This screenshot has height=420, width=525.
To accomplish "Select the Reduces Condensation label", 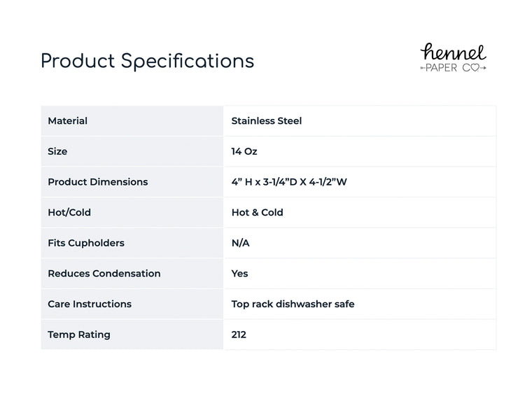I will [x=104, y=273].
